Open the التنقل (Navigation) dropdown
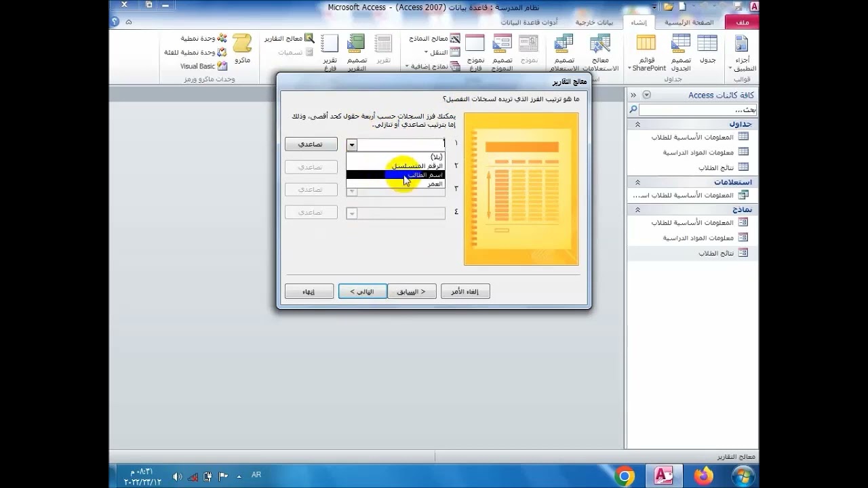The image size is (868, 488). coord(441,52)
